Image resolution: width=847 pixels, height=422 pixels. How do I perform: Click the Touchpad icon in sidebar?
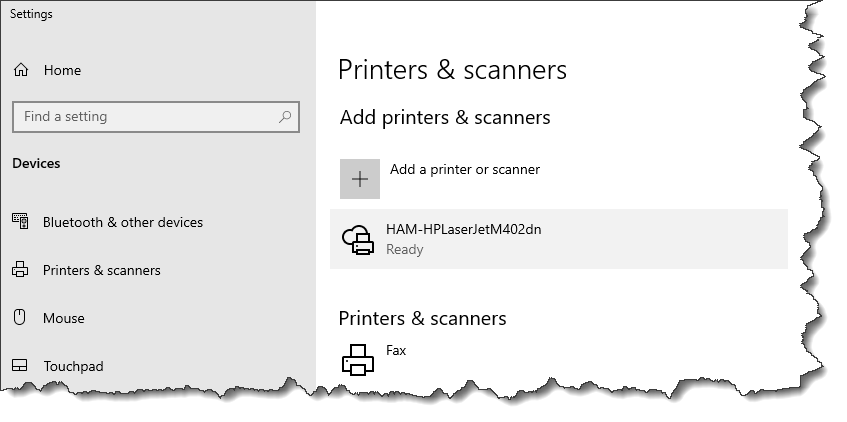[19, 365]
